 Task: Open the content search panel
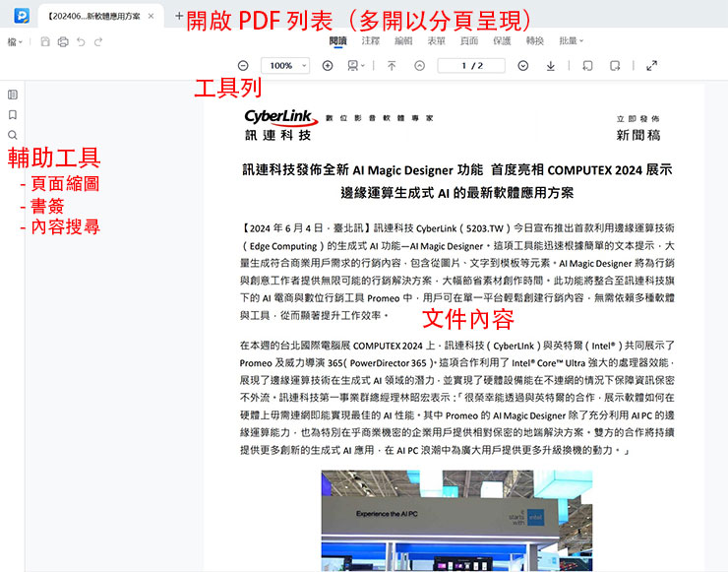tap(13, 135)
